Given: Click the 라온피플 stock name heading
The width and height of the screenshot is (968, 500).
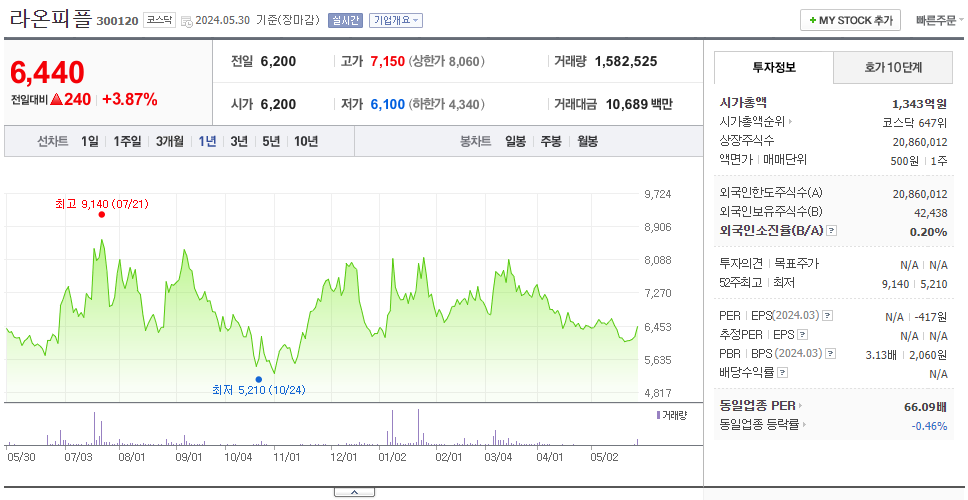Looking at the screenshot, I should click(x=50, y=19).
